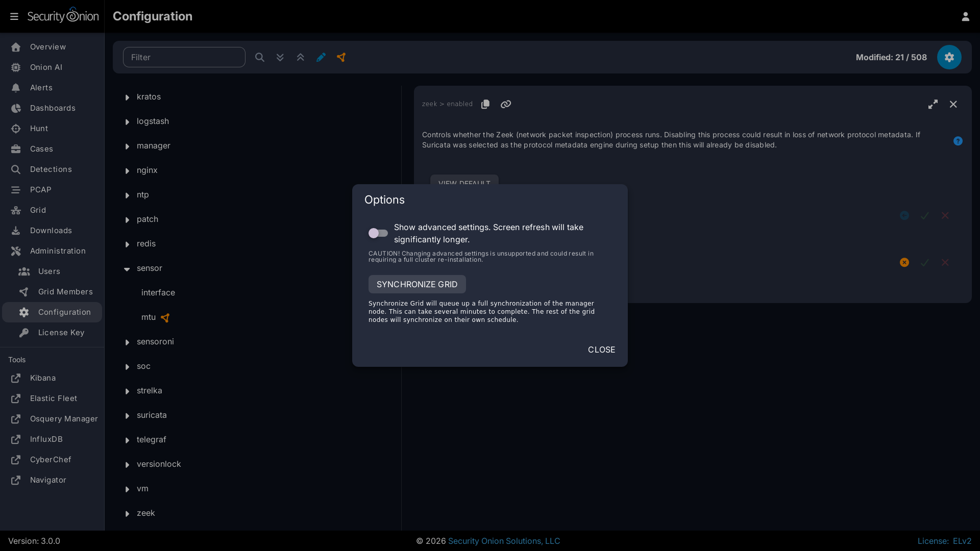
Task: Click the expand all double-chevron icon
Action: click(280, 57)
